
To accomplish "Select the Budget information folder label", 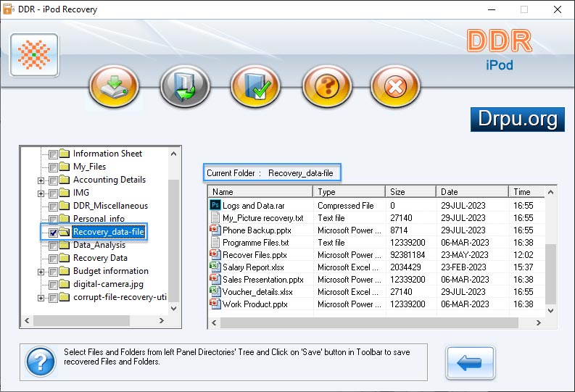I will tap(111, 271).
